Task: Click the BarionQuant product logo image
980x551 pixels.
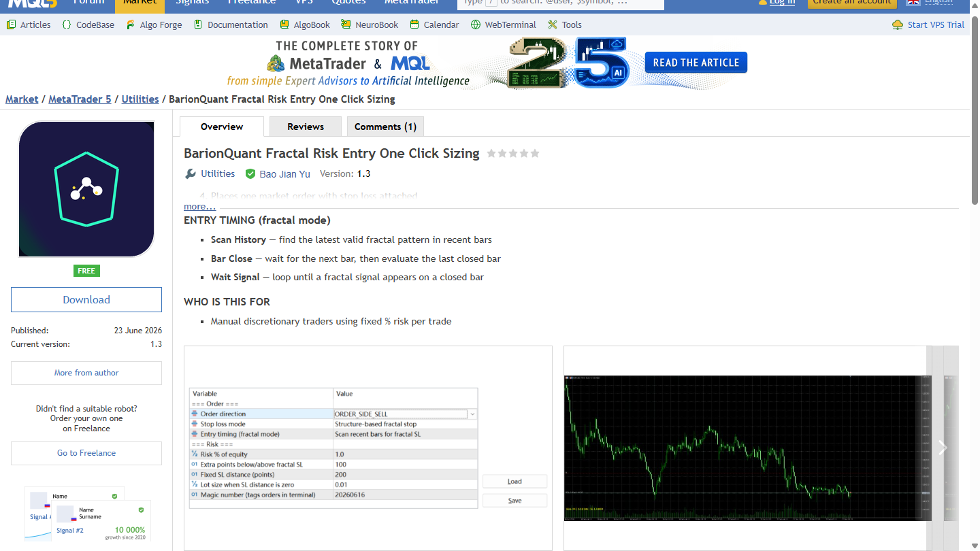Action: point(86,189)
